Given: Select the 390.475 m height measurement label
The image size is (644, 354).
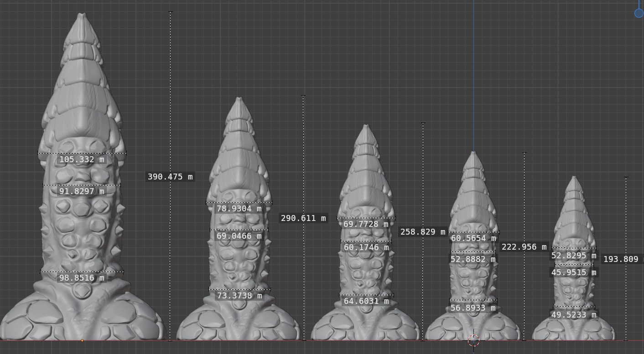Looking at the screenshot, I should click(x=170, y=177).
